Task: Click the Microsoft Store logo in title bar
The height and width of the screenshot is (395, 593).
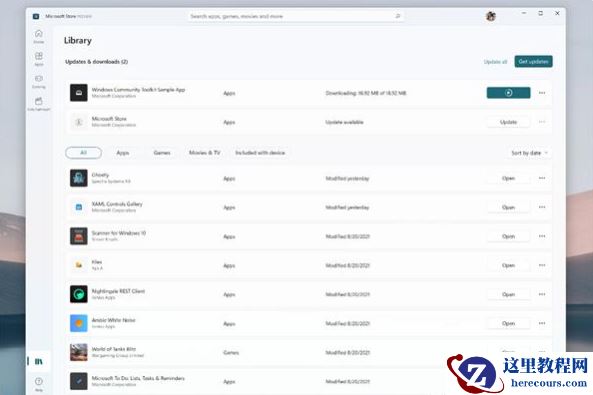Action: click(x=36, y=16)
